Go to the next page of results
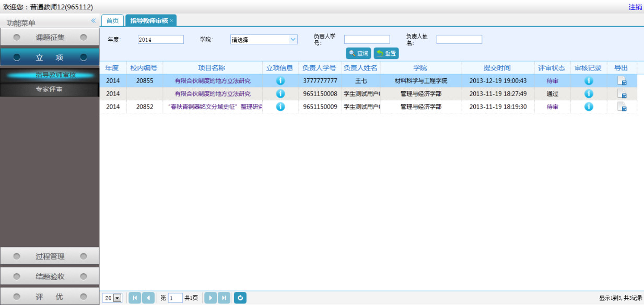 pos(210,298)
